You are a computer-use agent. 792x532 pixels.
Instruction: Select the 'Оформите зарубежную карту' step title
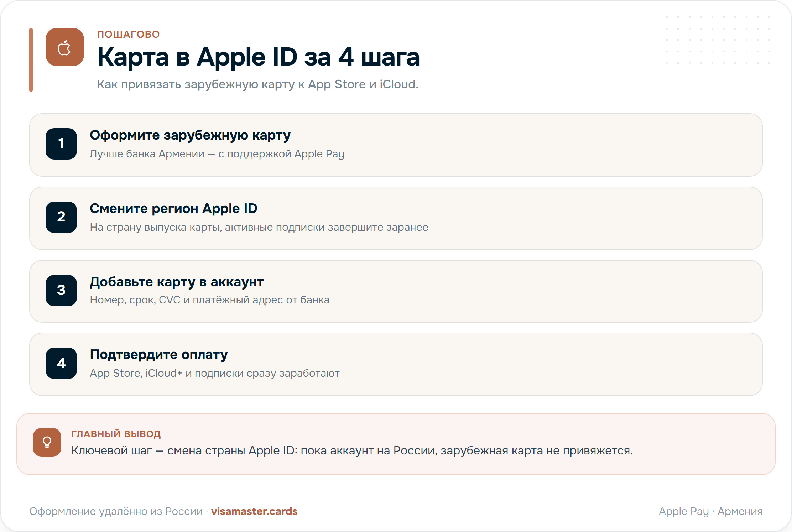(x=190, y=135)
